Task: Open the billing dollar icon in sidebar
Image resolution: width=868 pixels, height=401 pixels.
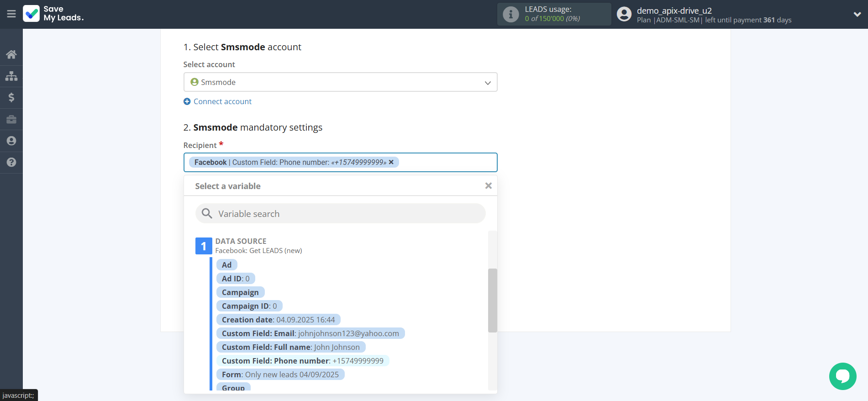Action: [x=11, y=97]
